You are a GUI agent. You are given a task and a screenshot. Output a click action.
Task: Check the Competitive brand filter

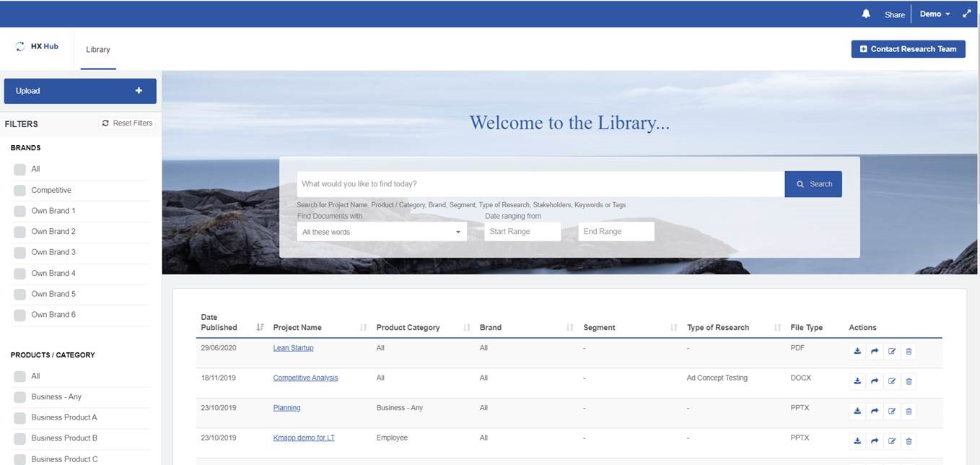coord(19,191)
